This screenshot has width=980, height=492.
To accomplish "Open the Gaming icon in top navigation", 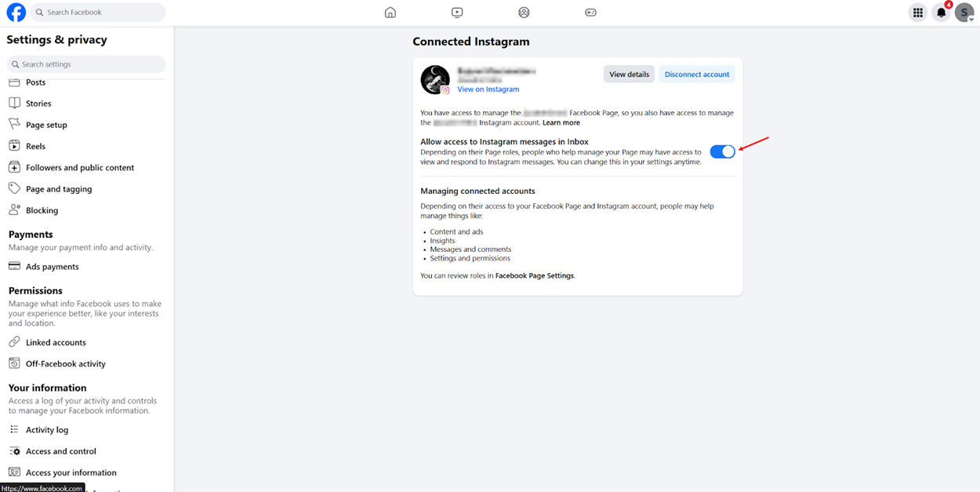I will click(x=590, y=12).
